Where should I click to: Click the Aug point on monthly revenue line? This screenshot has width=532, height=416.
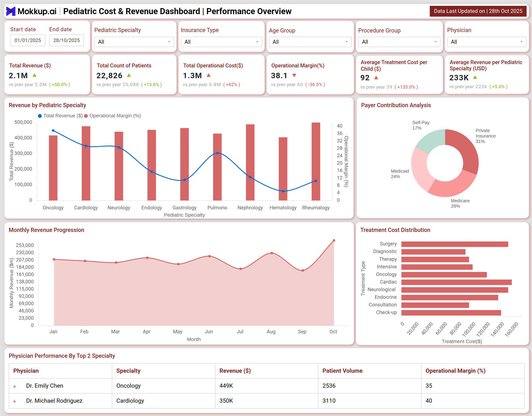[x=272, y=253]
